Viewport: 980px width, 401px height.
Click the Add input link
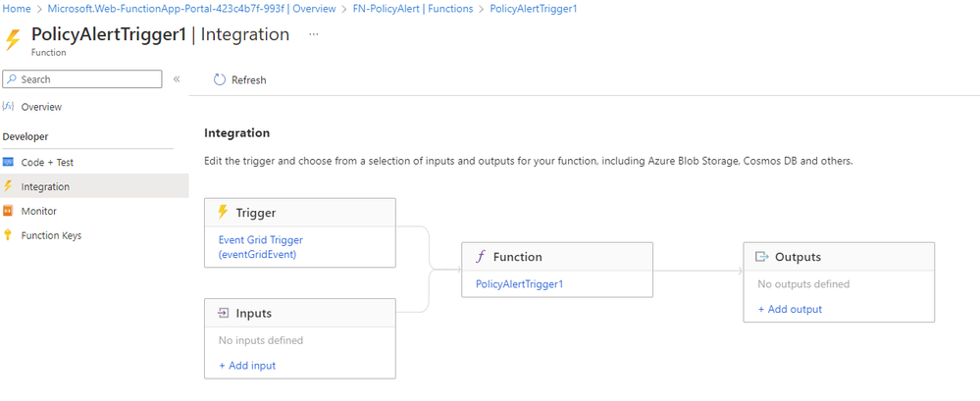247,366
